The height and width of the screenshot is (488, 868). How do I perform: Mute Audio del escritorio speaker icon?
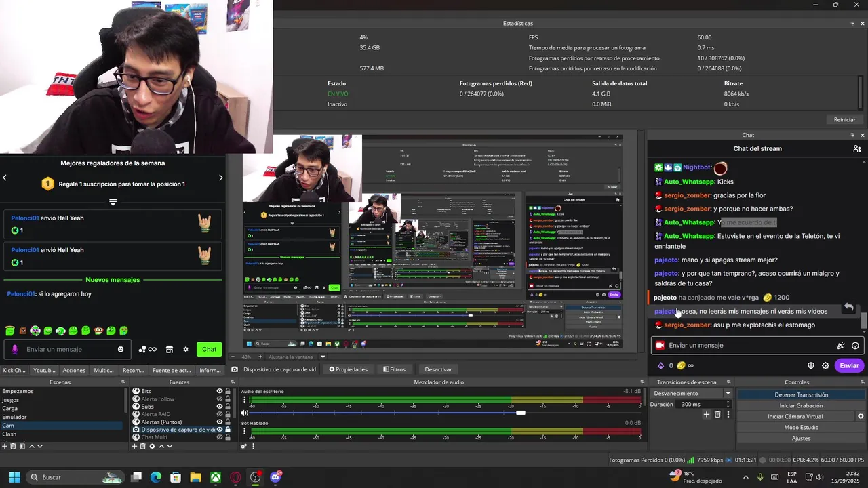click(245, 413)
